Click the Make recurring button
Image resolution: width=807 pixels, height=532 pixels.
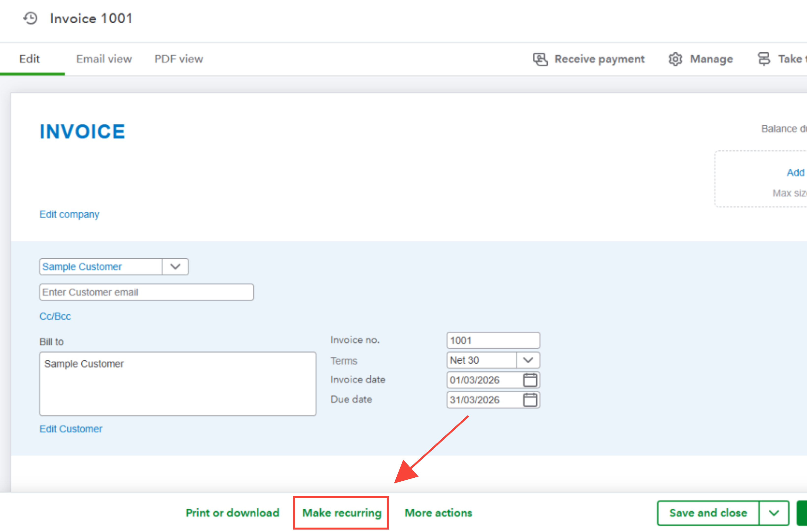(341, 513)
